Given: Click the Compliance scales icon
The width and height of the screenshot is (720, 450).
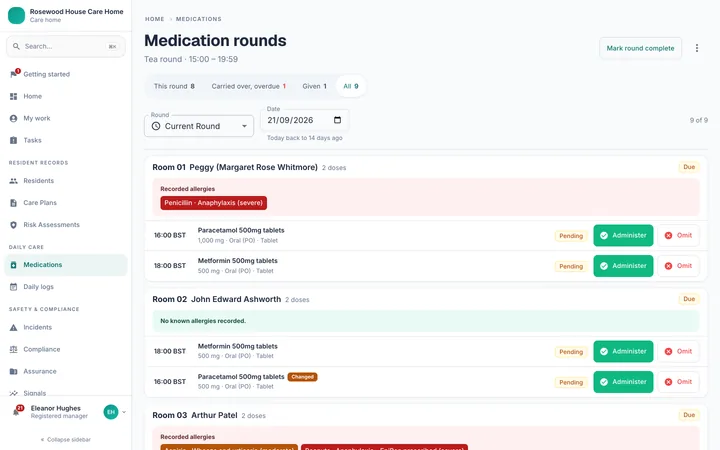Looking at the screenshot, I should [13, 349].
